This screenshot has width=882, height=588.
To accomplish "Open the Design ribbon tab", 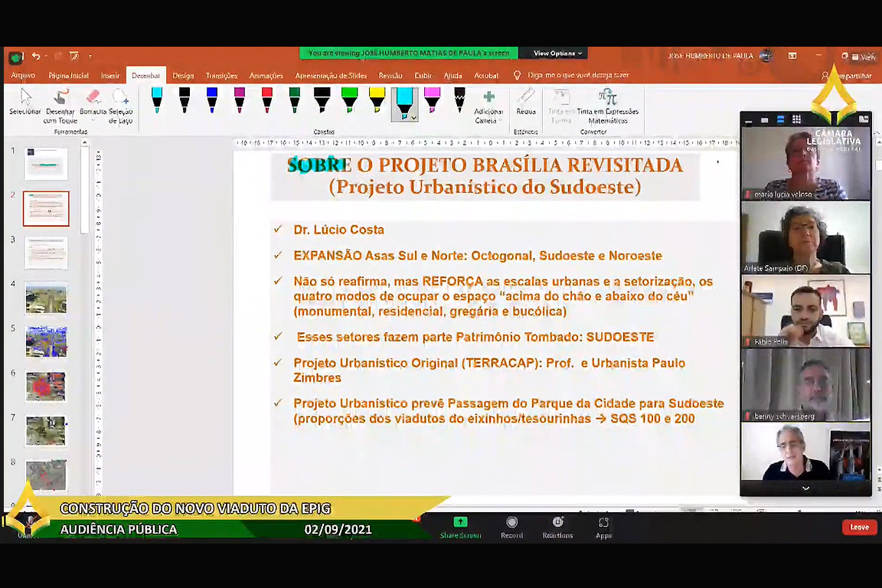I will [183, 76].
